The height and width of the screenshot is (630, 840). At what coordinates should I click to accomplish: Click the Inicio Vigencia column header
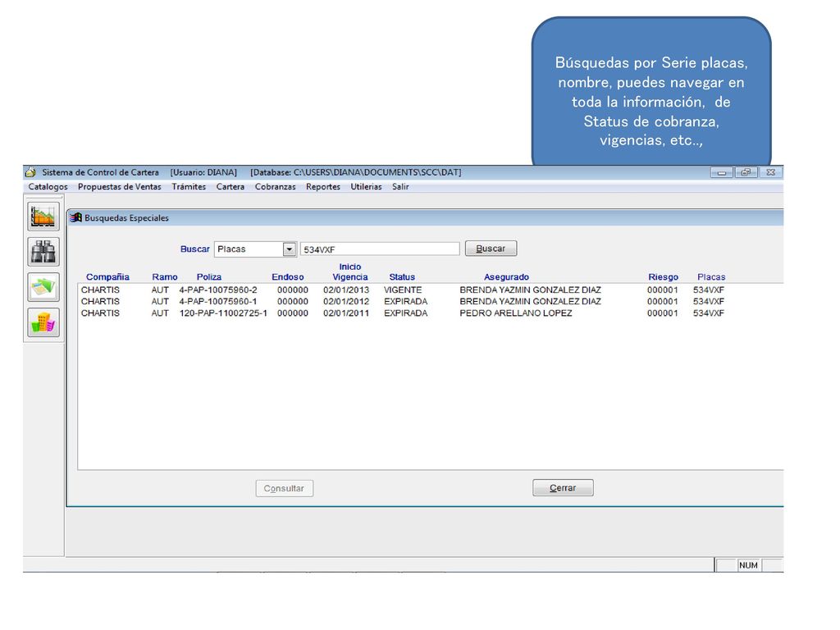click(350, 272)
